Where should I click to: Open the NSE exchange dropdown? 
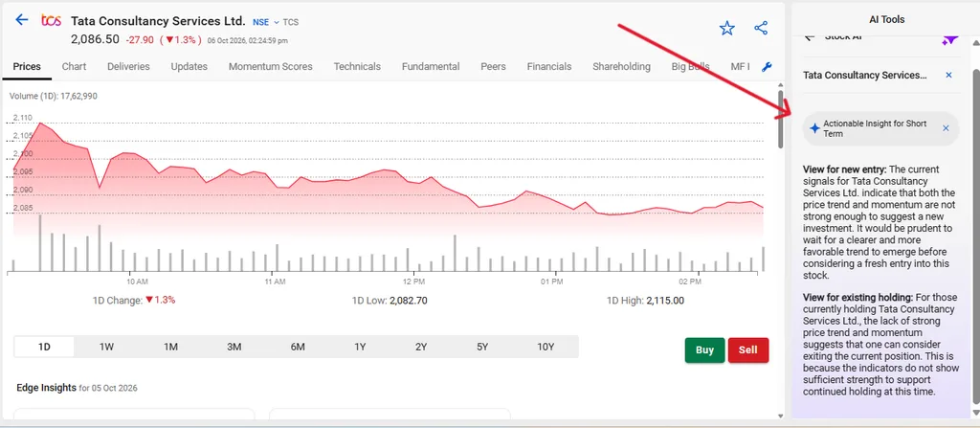[x=265, y=22]
